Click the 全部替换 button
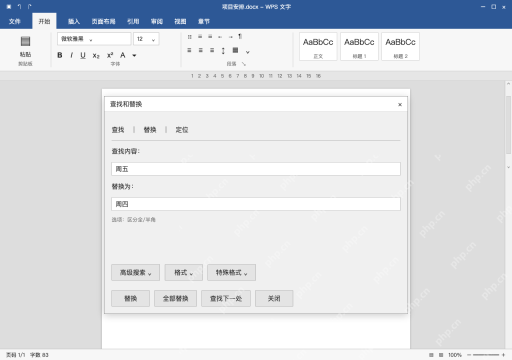 pos(175,298)
